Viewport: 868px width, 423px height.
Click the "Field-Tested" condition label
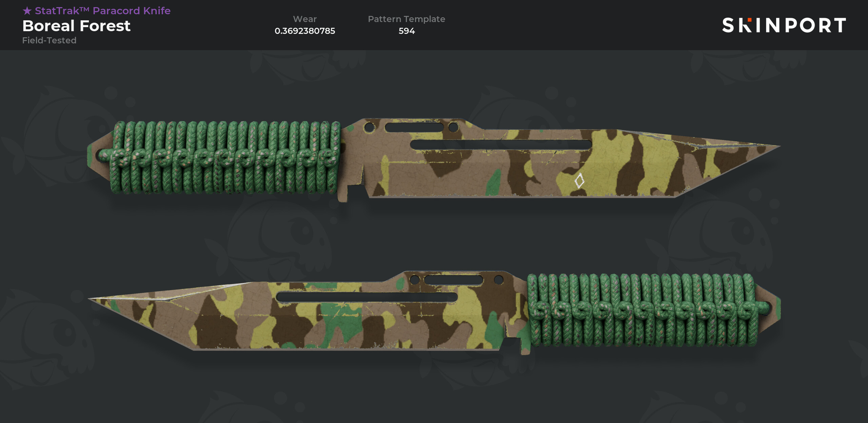[49, 40]
